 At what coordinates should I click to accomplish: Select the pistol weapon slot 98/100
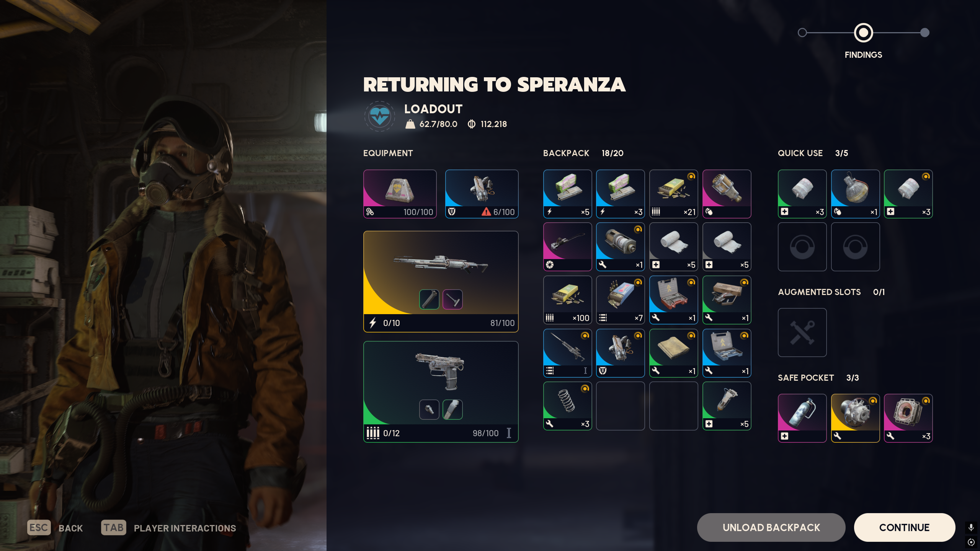point(441,392)
